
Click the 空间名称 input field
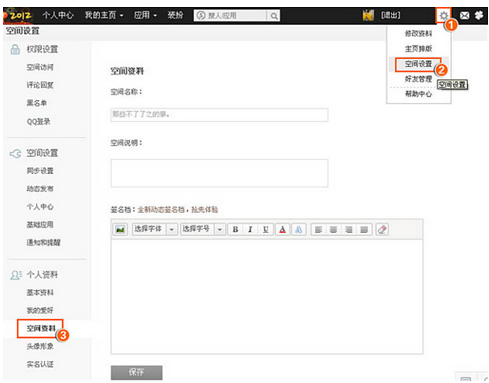coord(219,115)
